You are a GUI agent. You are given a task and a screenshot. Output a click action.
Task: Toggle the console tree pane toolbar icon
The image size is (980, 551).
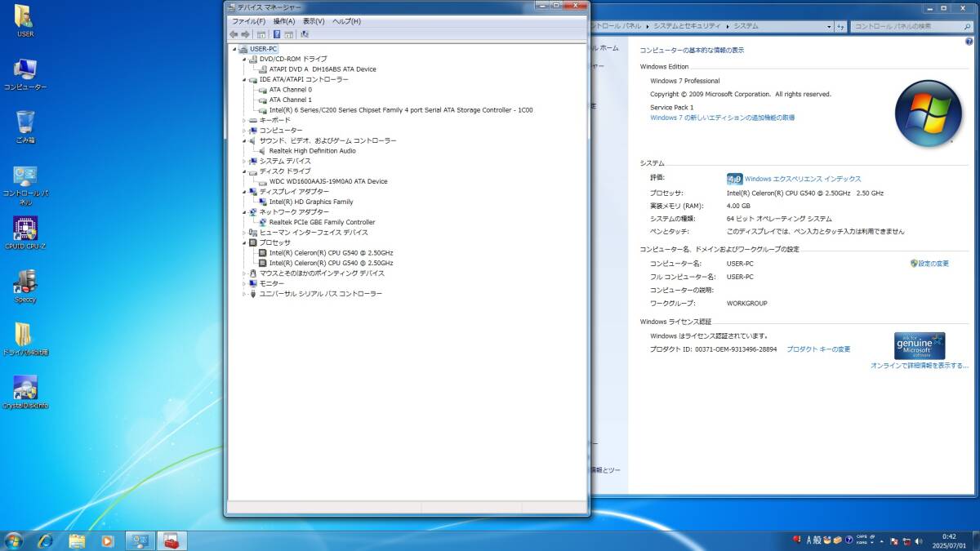pos(261,34)
